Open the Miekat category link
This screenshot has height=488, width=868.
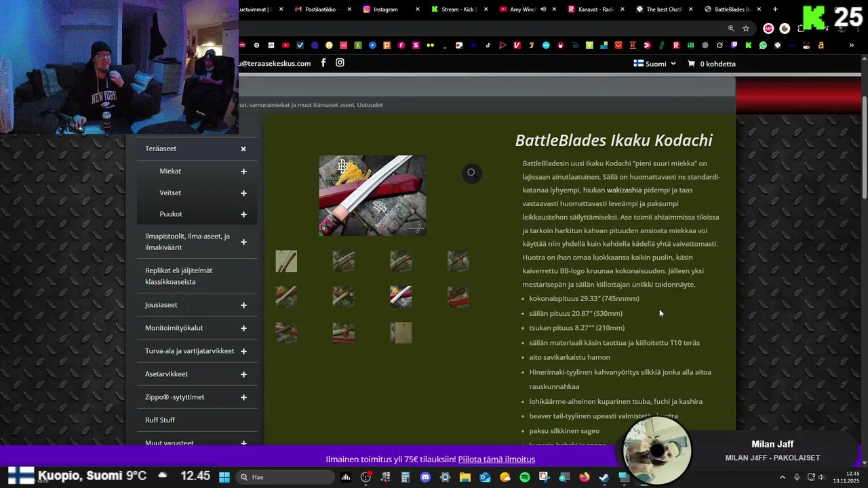coord(170,171)
